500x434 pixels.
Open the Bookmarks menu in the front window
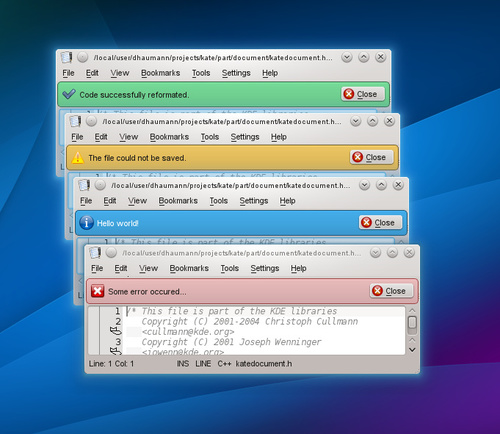189,268
